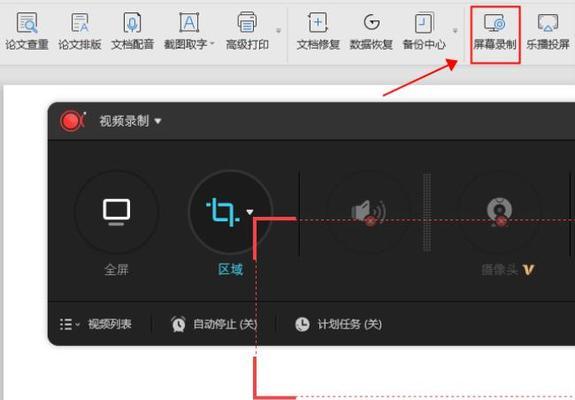
Task: Open 备份中心 backup center
Action: tap(424, 31)
